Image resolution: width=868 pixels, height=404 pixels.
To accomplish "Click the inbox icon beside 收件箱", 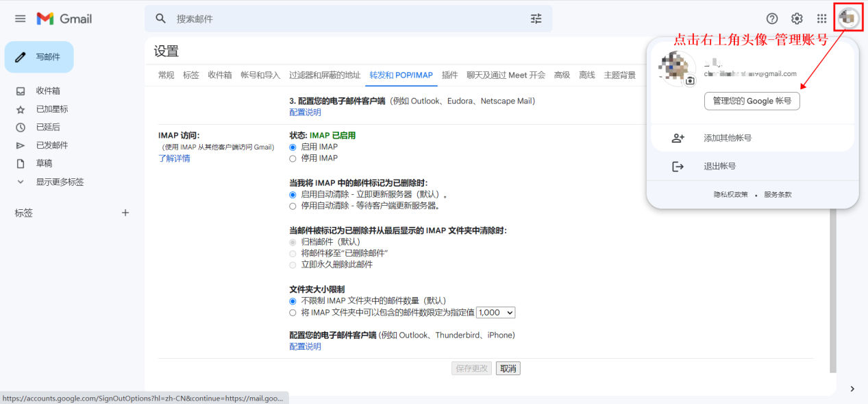I will coord(21,91).
